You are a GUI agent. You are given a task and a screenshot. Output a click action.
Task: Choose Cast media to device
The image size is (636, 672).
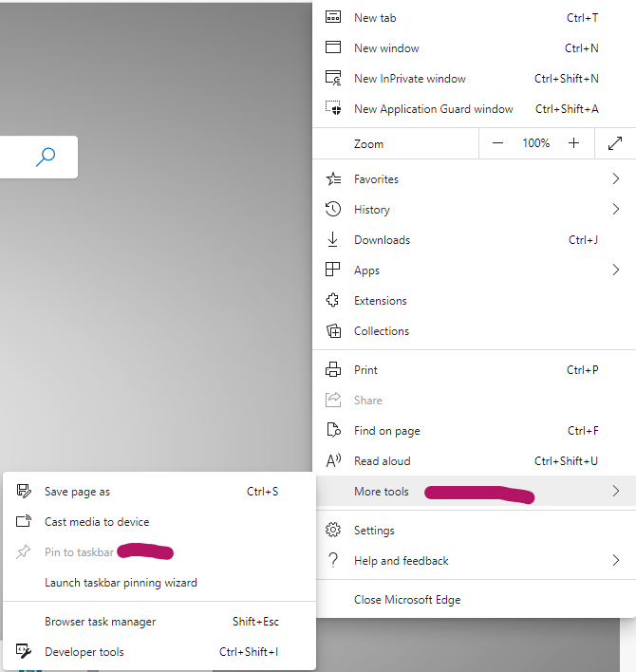159,522
